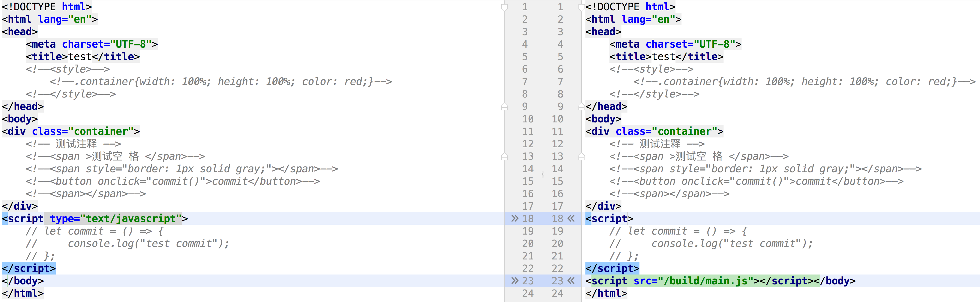The height and width of the screenshot is (302, 980).
Task: Click the left console.log("test commit") comment
Action: pos(127,243)
